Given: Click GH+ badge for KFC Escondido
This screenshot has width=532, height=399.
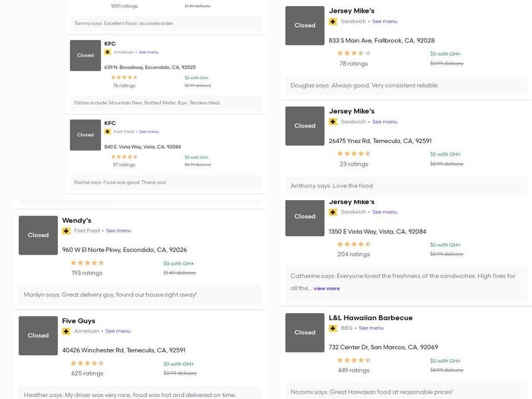Looking at the screenshot, I should [108, 52].
